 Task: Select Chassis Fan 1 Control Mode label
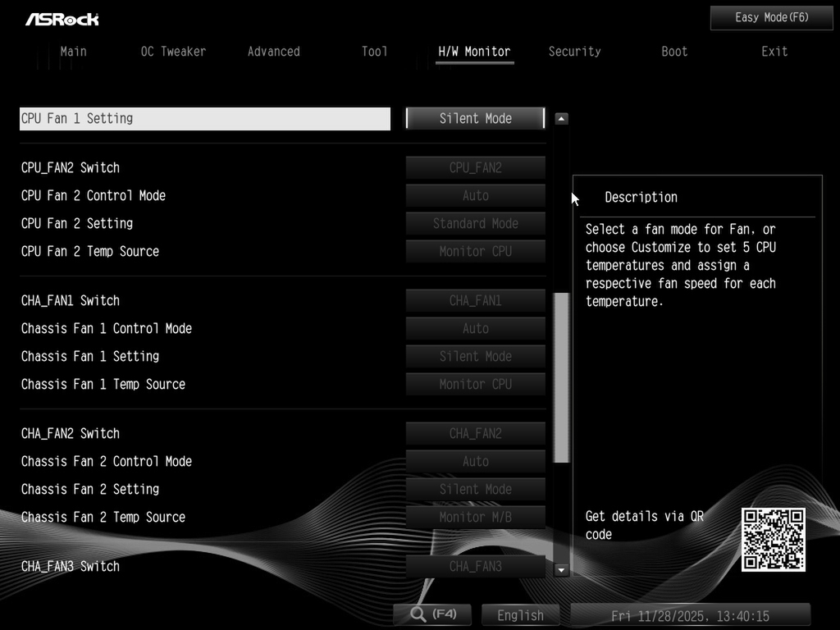coord(107,328)
